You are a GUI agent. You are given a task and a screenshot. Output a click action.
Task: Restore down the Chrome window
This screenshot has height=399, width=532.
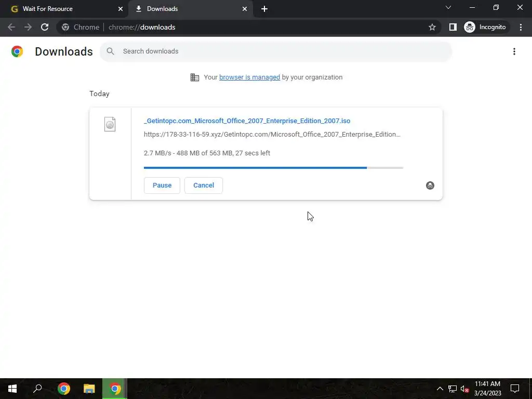[x=496, y=7]
